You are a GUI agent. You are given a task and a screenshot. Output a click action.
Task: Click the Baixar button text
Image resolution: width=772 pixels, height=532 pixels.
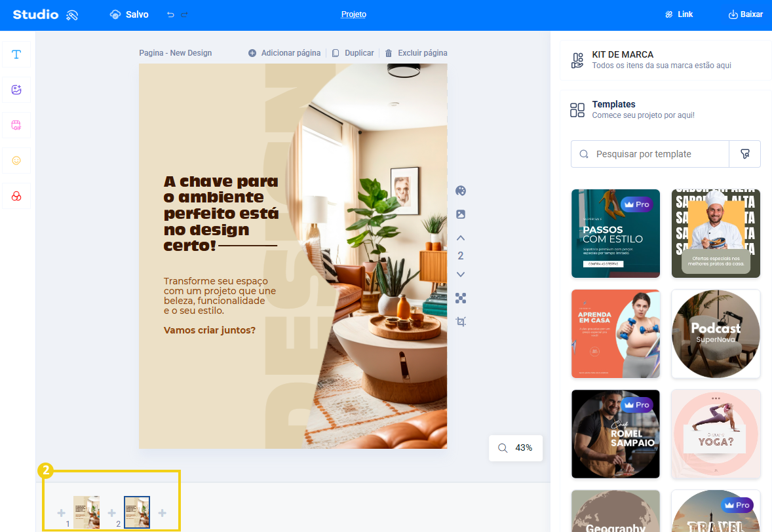(x=751, y=14)
